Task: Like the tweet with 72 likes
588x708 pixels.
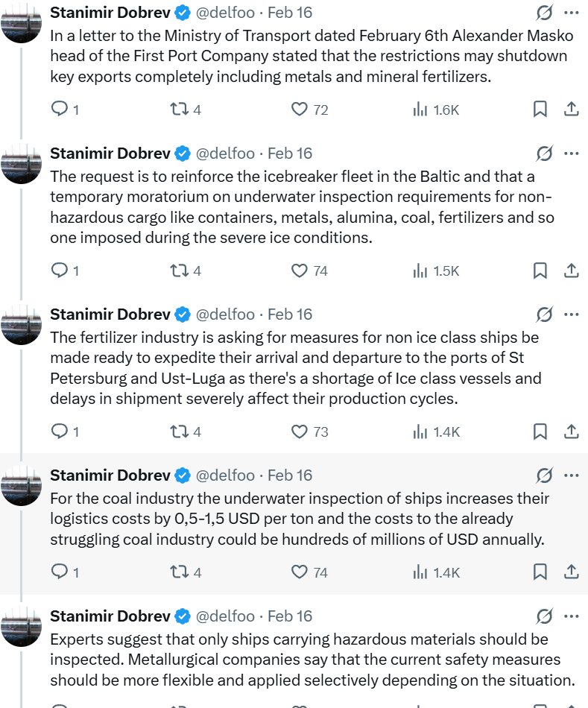Action: coord(300,110)
